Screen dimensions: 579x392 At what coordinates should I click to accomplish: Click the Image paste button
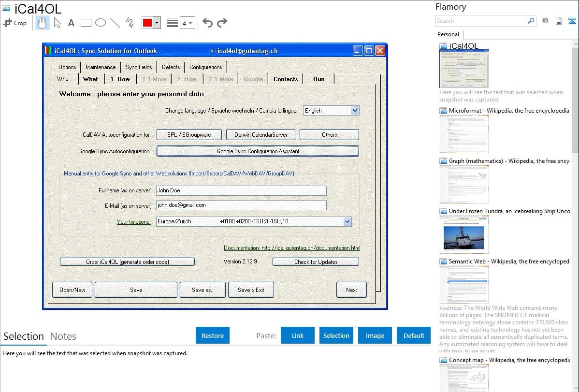point(375,335)
